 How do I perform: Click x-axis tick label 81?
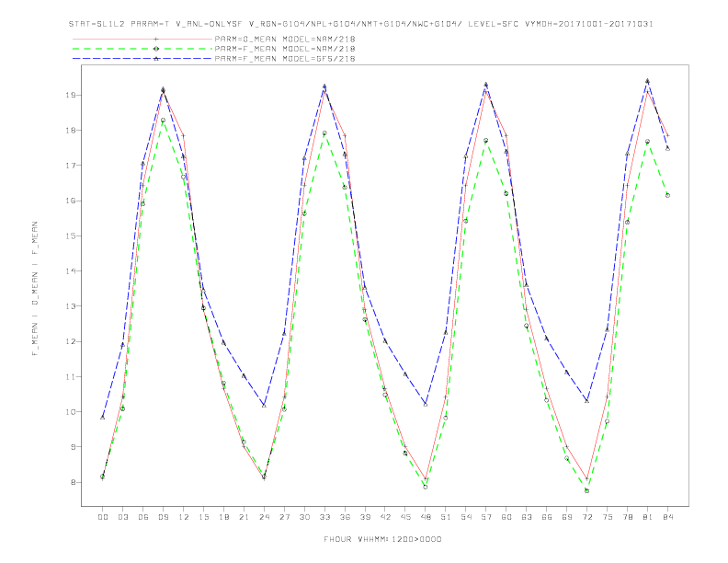pyautogui.click(x=648, y=517)
